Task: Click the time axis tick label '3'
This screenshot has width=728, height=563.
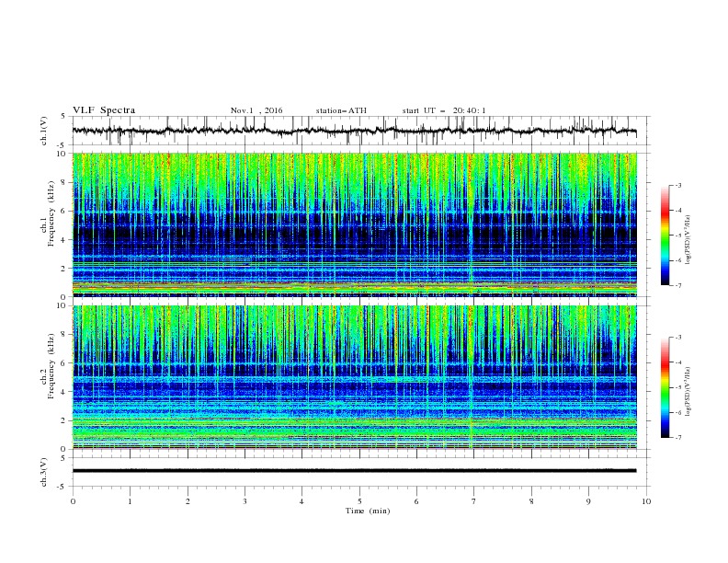Action: (x=245, y=501)
